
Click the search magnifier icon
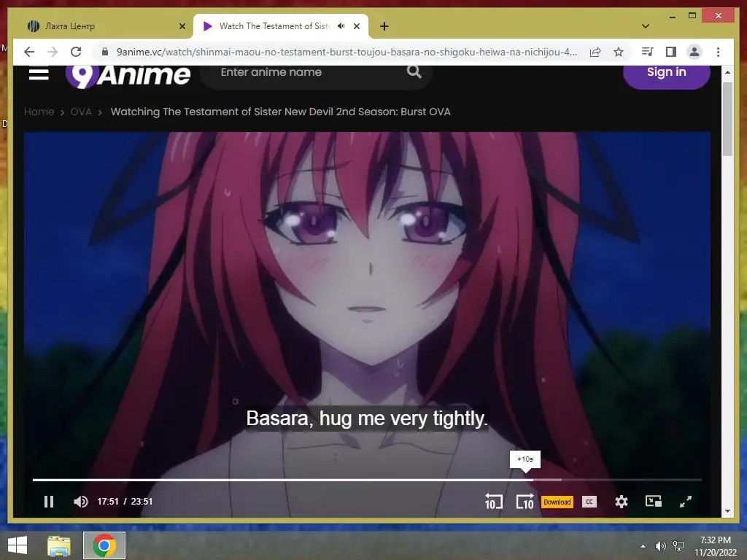pos(414,72)
